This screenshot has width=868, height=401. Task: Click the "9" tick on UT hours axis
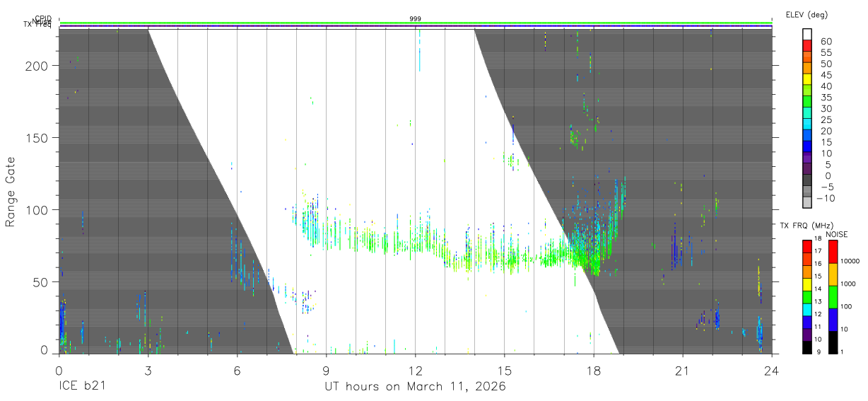click(326, 371)
